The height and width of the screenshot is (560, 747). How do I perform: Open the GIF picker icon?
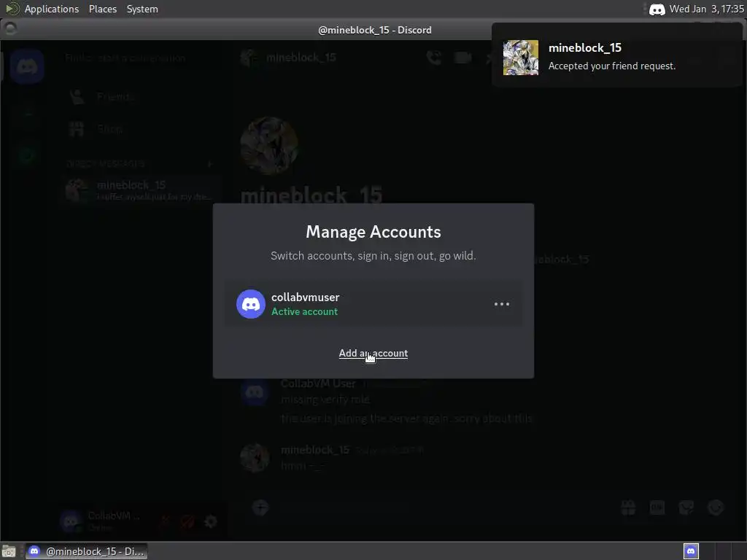657,507
